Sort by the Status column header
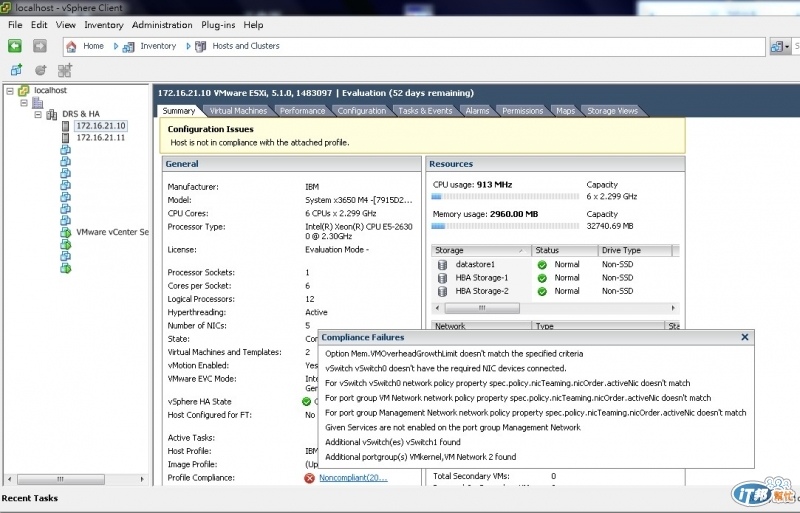 564,250
